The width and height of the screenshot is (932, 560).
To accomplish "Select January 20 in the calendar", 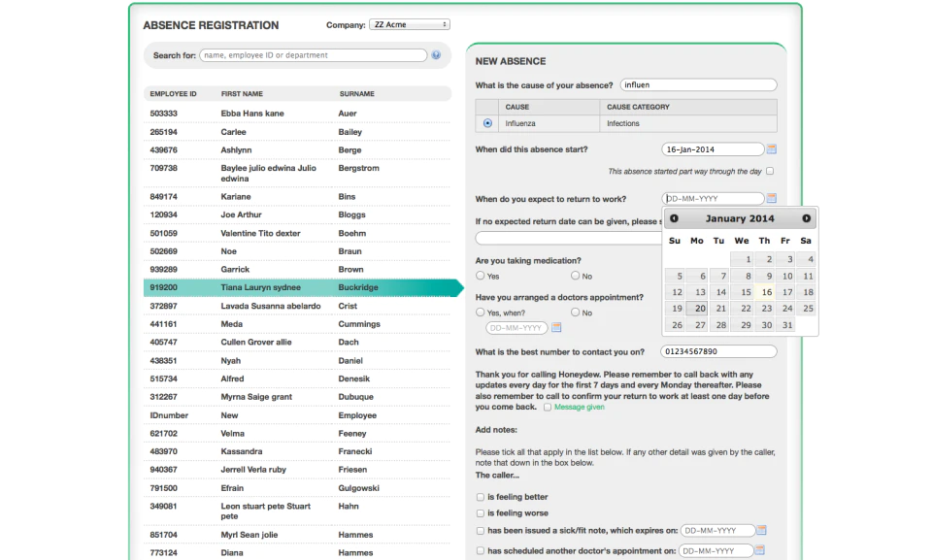I will [697, 308].
